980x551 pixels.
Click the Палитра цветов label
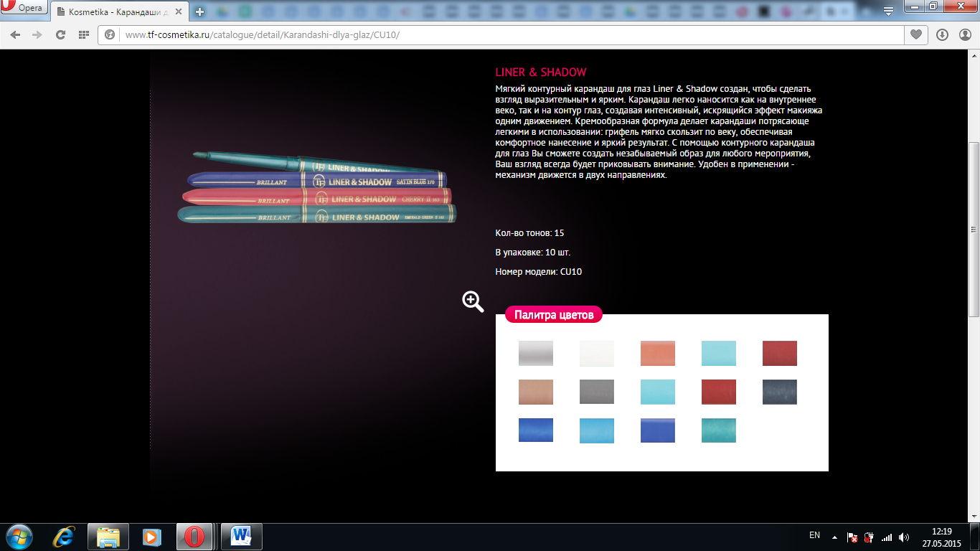click(554, 315)
